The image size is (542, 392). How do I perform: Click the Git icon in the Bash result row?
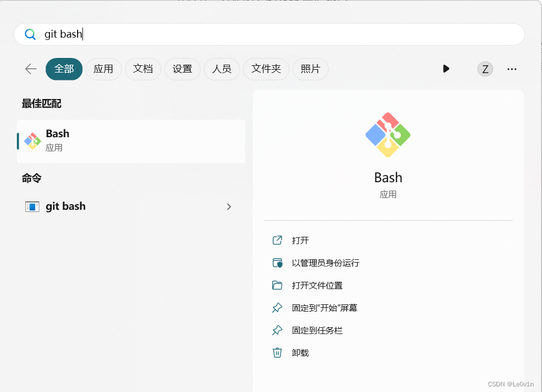tap(33, 141)
